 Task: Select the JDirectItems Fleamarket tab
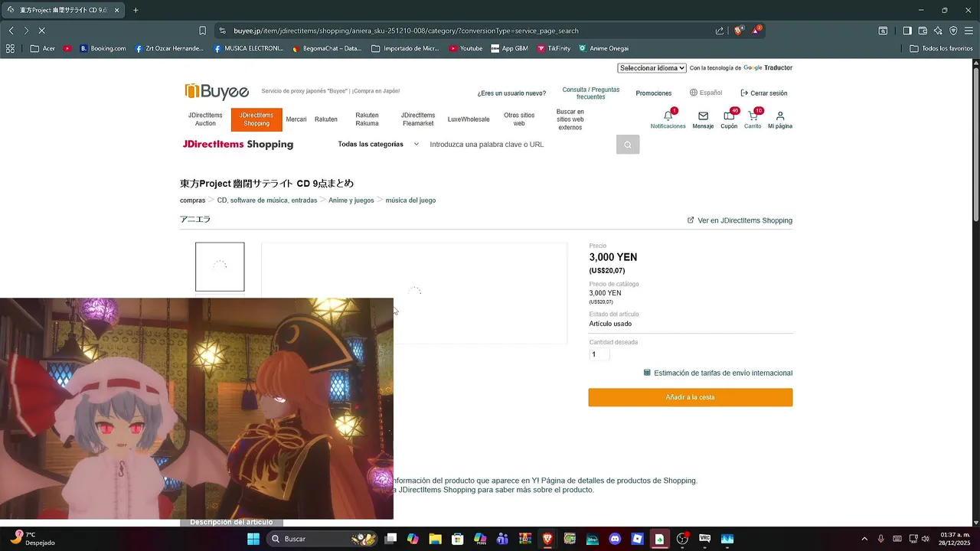coord(418,119)
